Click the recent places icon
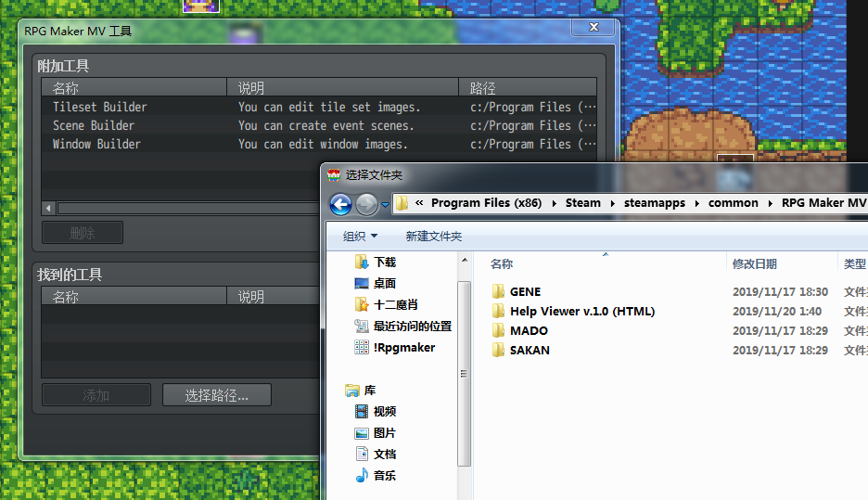Image resolution: width=868 pixels, height=500 pixels. coord(362,327)
